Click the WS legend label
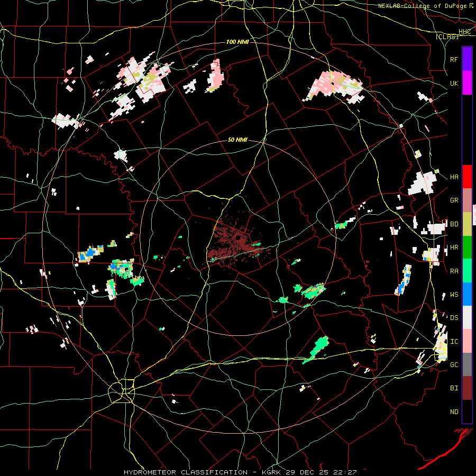The width and height of the screenshot is (476, 476). click(x=454, y=294)
